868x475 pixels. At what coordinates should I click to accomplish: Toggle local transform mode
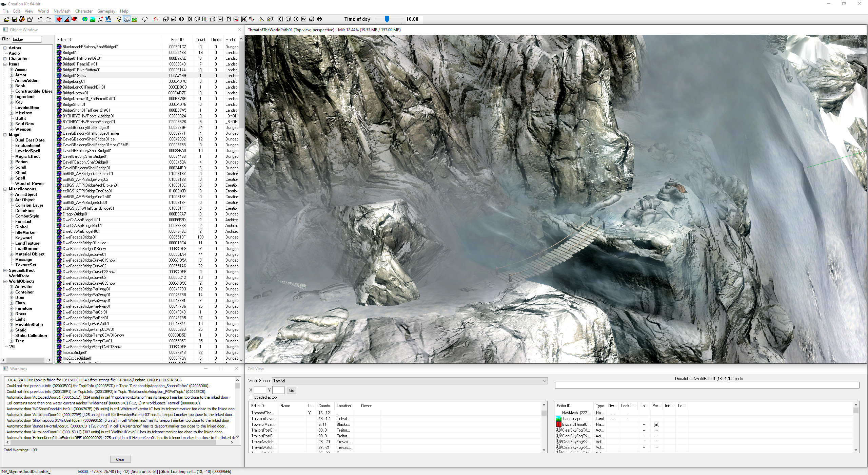(x=74, y=19)
